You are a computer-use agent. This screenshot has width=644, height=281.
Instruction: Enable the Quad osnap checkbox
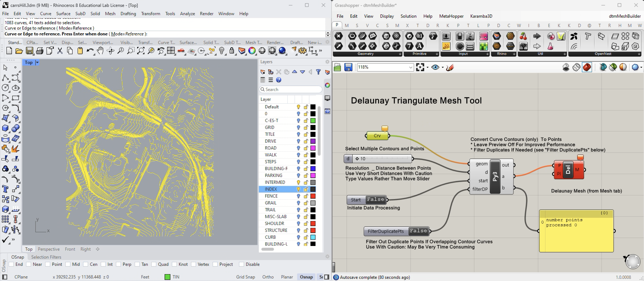(154, 264)
